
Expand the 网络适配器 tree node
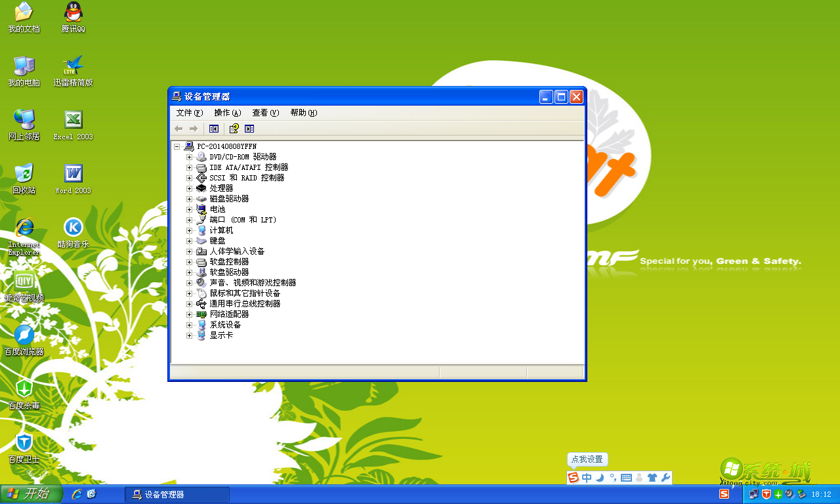tap(189, 314)
